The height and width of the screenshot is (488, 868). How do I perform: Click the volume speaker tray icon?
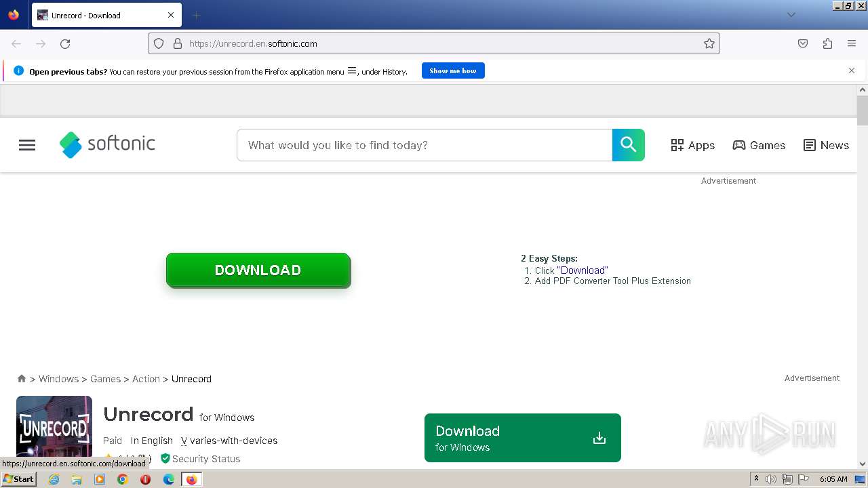coord(771,479)
